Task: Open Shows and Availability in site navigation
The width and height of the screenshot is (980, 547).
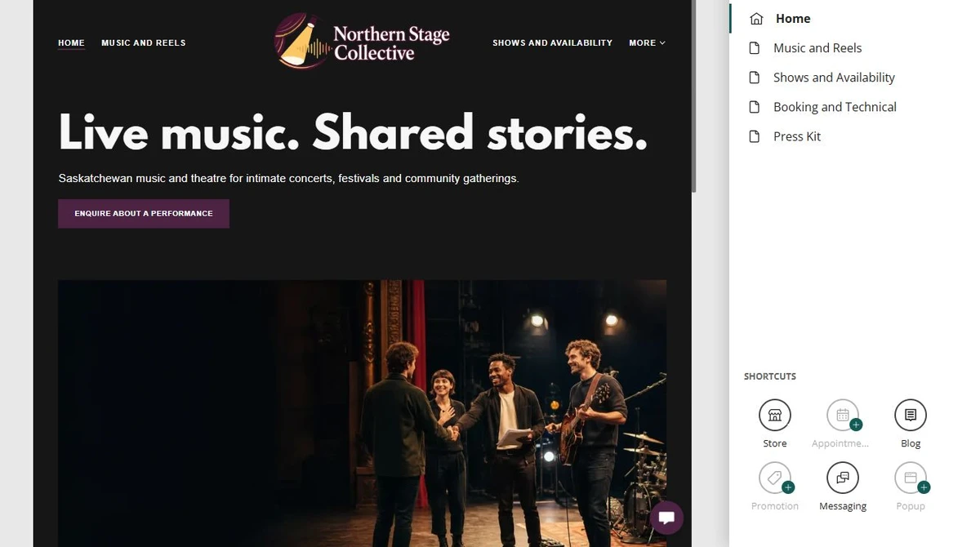Action: pyautogui.click(x=552, y=42)
